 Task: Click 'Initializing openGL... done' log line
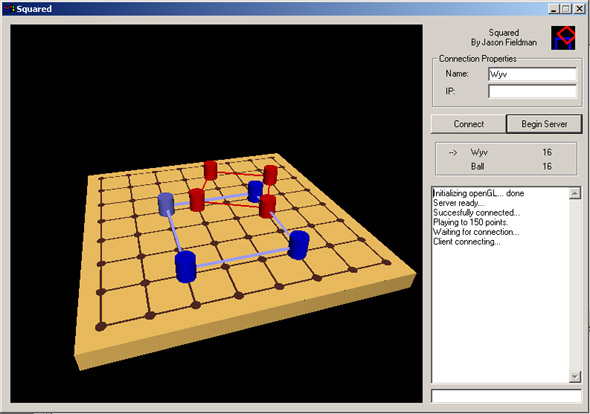[478, 193]
